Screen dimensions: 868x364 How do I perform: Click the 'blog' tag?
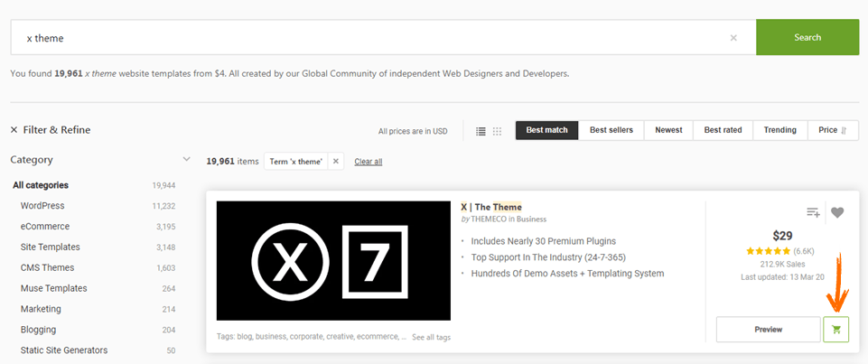[x=244, y=337]
